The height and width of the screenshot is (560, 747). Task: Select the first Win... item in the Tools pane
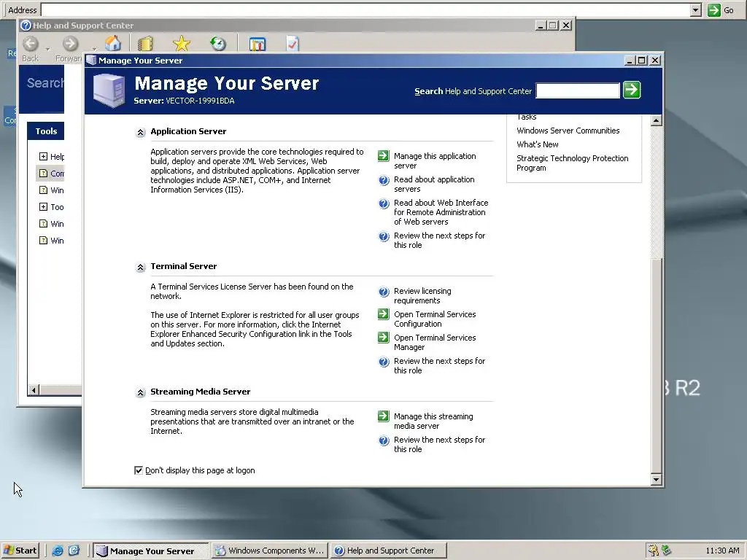click(52, 190)
